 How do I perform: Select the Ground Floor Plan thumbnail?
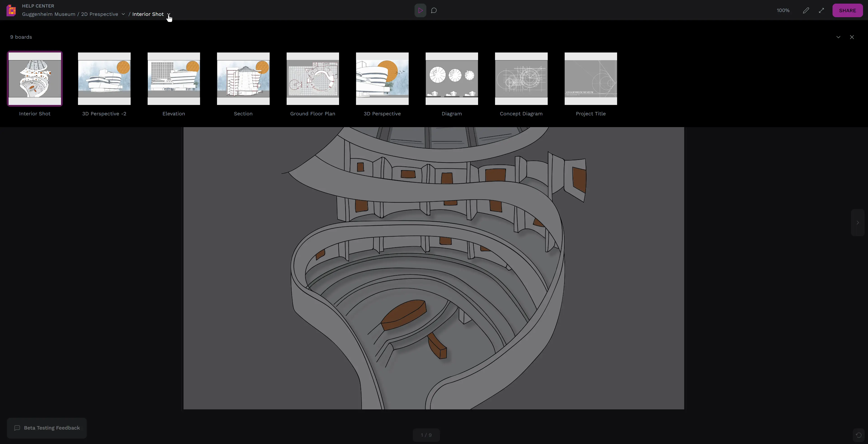pyautogui.click(x=312, y=78)
